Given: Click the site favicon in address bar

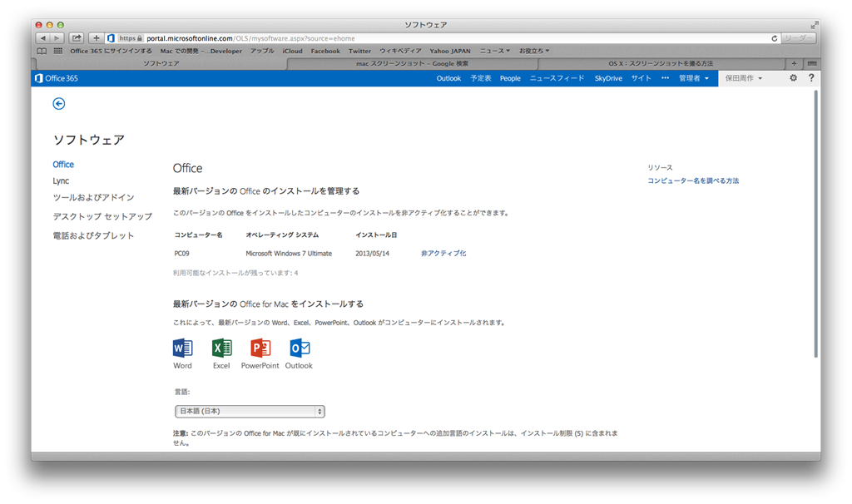Looking at the screenshot, I should coord(111,38).
